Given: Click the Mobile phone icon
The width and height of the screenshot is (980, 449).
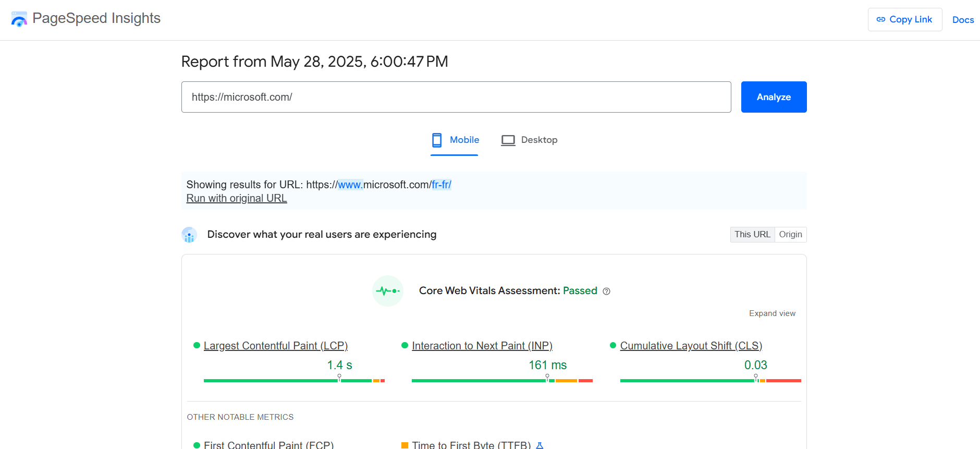Looking at the screenshot, I should (437, 140).
